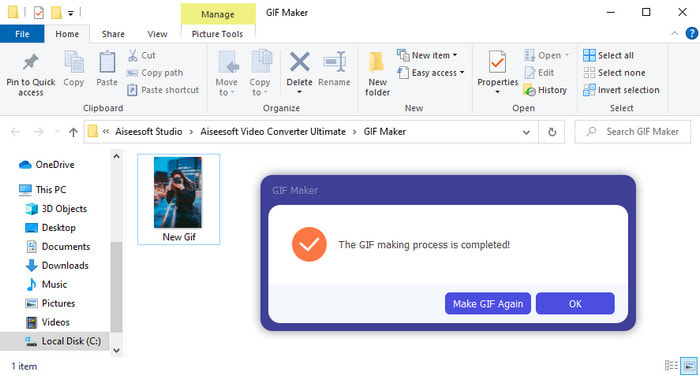Click Select none

click(x=614, y=73)
